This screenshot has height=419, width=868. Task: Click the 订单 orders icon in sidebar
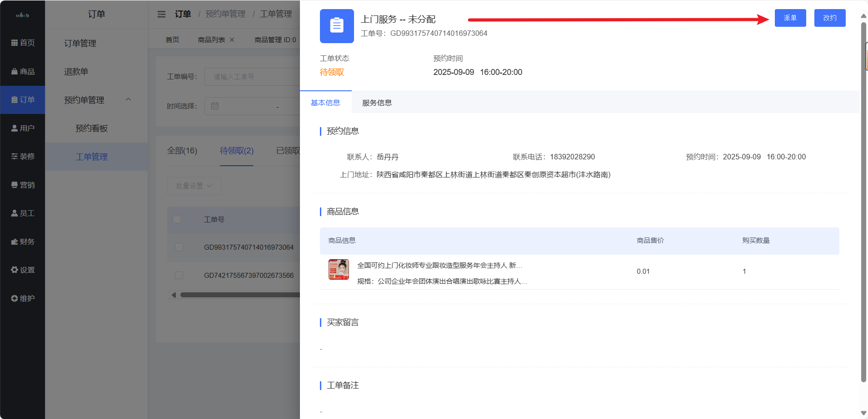click(23, 99)
